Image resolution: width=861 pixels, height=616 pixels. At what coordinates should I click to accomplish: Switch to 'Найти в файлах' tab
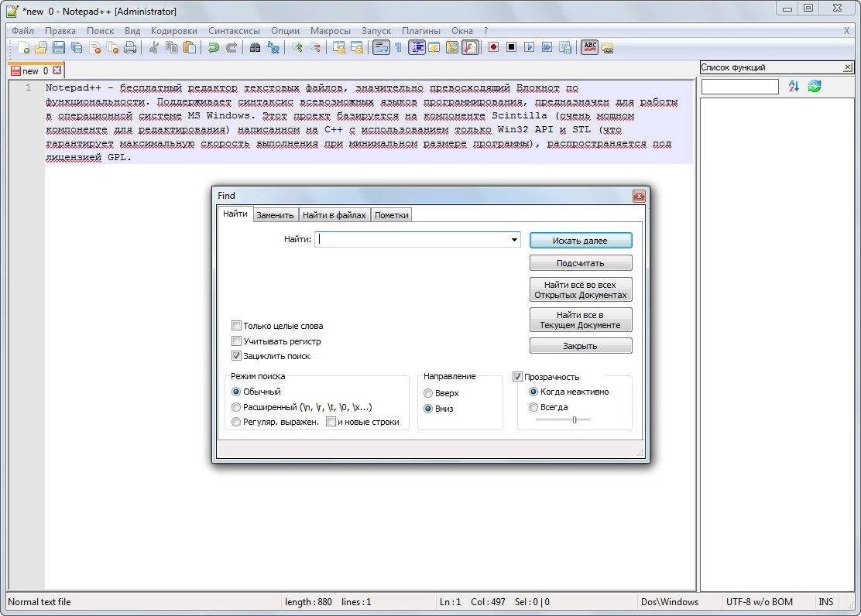click(x=334, y=215)
